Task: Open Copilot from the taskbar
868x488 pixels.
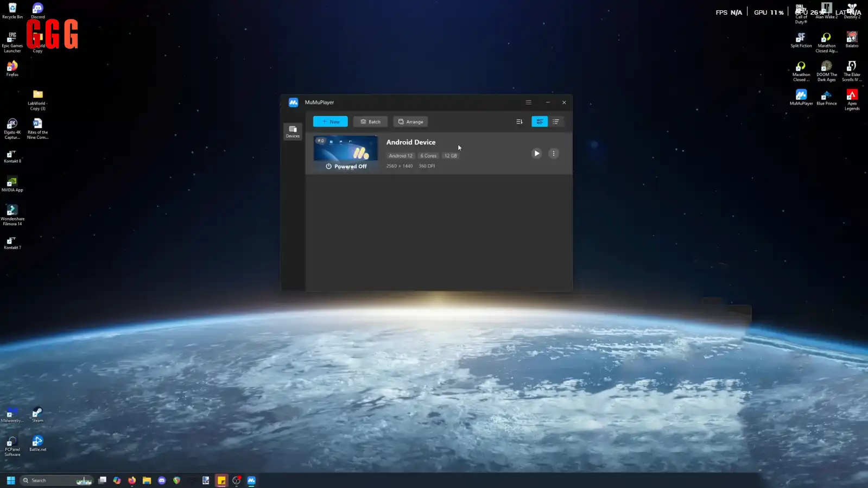Action: tap(117, 480)
